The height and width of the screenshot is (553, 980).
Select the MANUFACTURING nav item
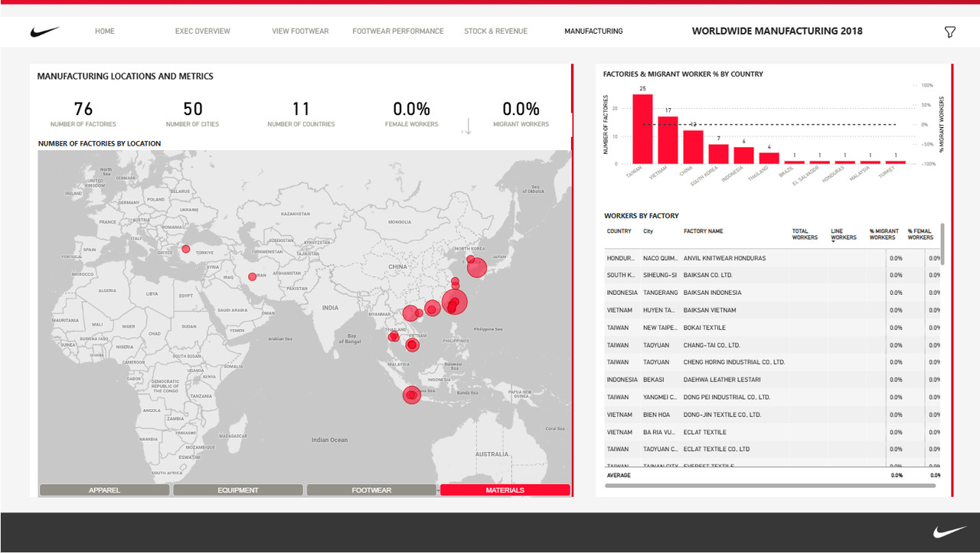593,31
